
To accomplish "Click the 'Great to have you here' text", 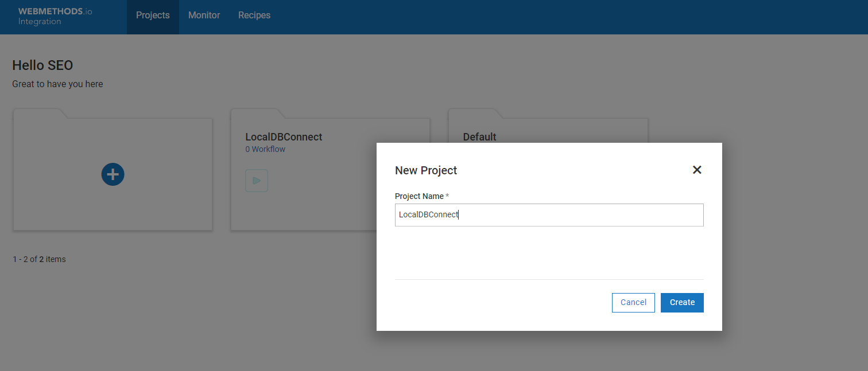I will [57, 84].
